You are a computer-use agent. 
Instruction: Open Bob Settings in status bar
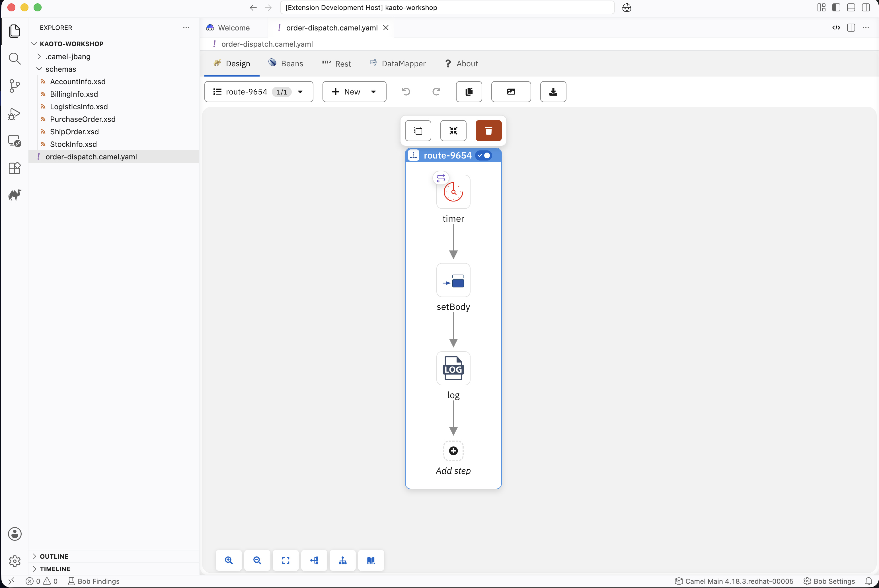(829, 581)
